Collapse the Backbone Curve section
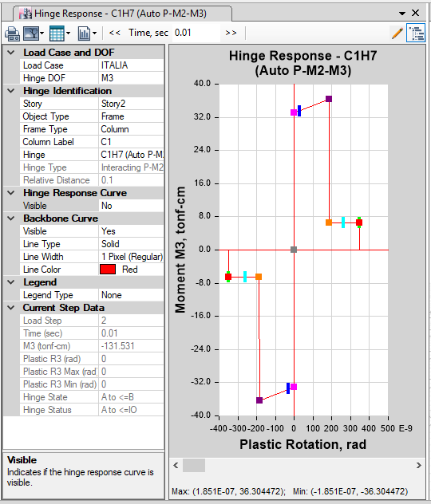The width and height of the screenshot is (431, 504). click(11, 219)
